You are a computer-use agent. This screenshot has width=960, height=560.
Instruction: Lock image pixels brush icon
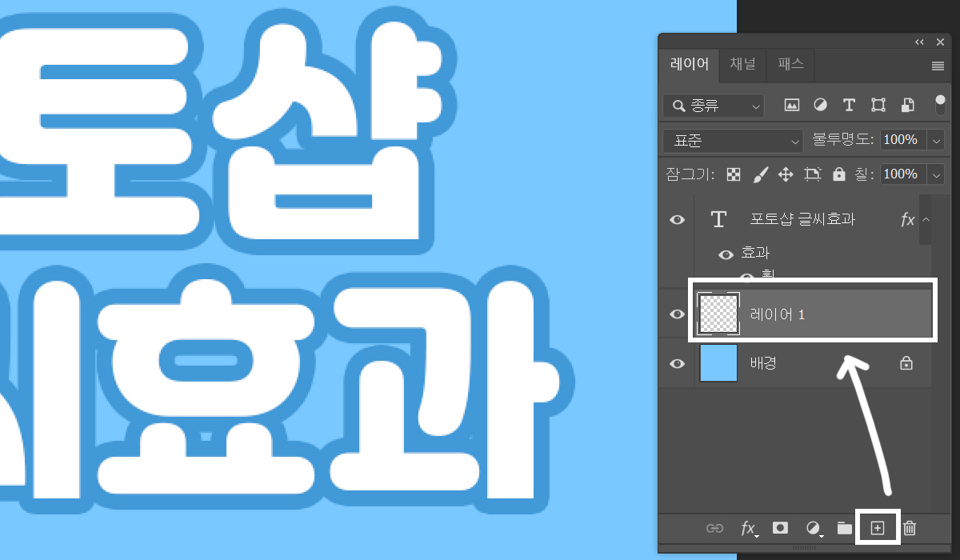[760, 174]
